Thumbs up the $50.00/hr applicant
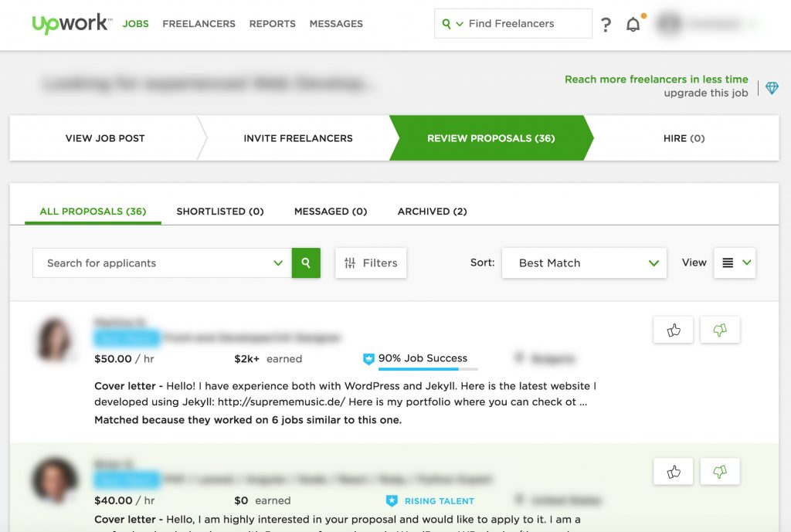Viewport: 791px width, 532px height. pyautogui.click(x=674, y=330)
